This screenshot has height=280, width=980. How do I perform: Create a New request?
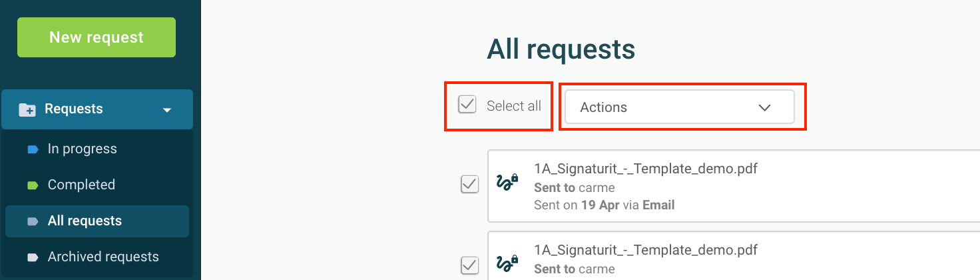point(97,37)
